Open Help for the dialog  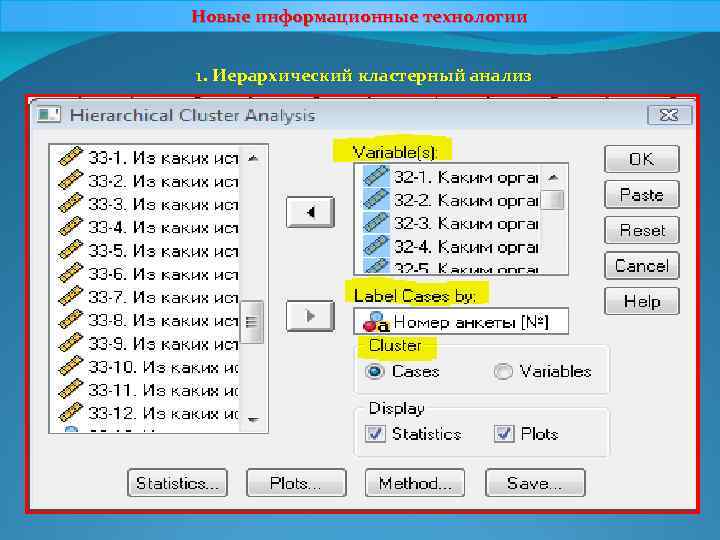tap(641, 301)
